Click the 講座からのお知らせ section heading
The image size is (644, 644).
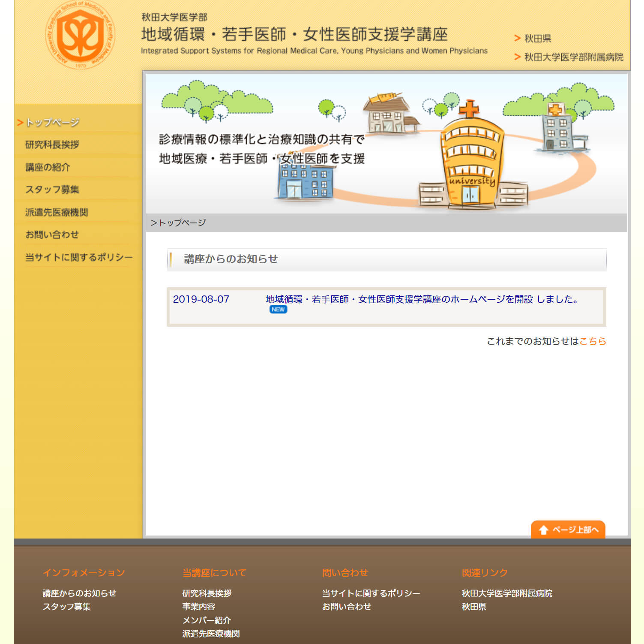point(231,259)
